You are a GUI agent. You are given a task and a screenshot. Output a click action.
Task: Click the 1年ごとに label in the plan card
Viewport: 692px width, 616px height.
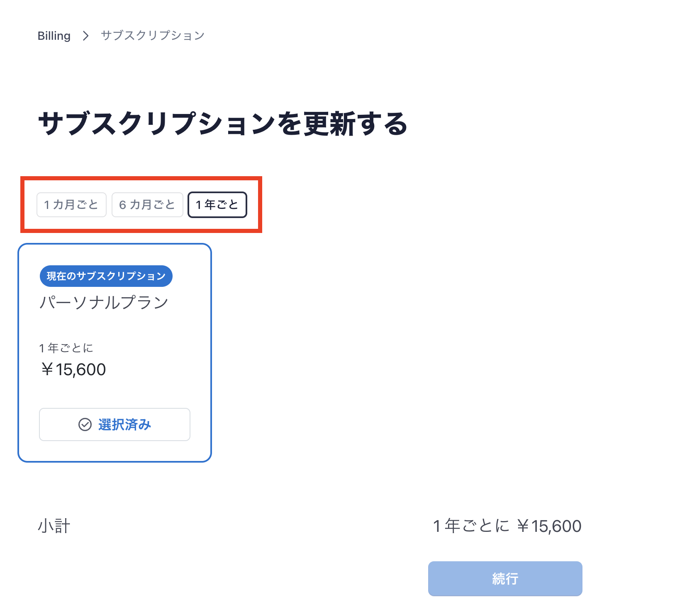point(66,348)
